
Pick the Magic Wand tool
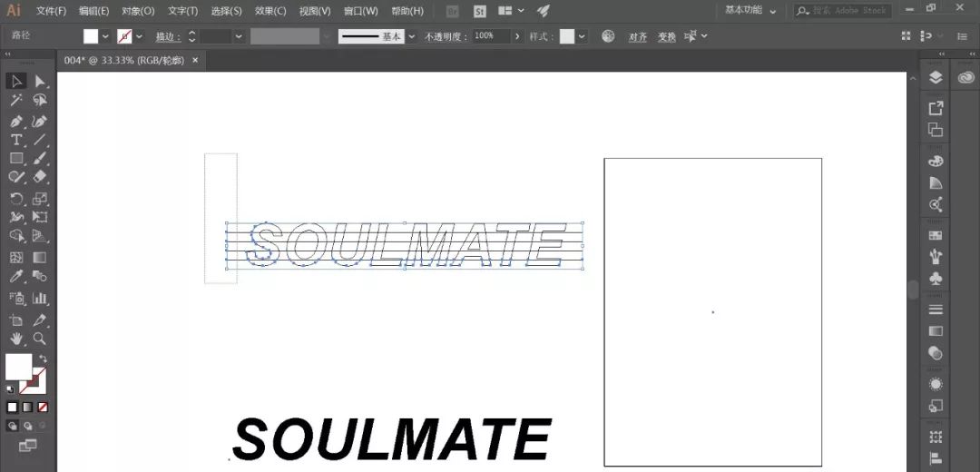(x=16, y=101)
